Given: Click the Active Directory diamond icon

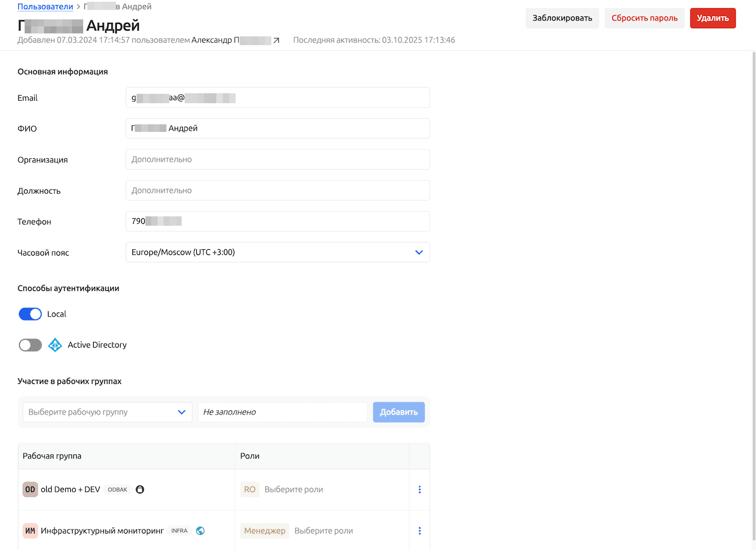Looking at the screenshot, I should [55, 345].
